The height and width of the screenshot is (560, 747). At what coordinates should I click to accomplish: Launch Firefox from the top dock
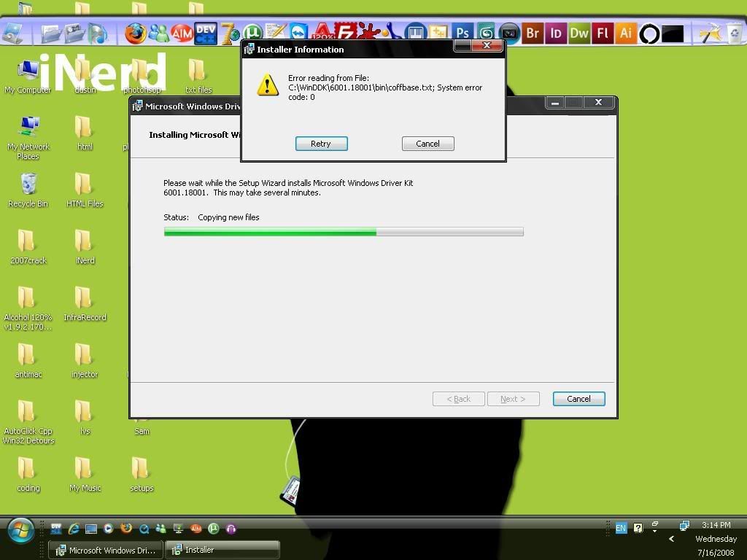[x=135, y=33]
